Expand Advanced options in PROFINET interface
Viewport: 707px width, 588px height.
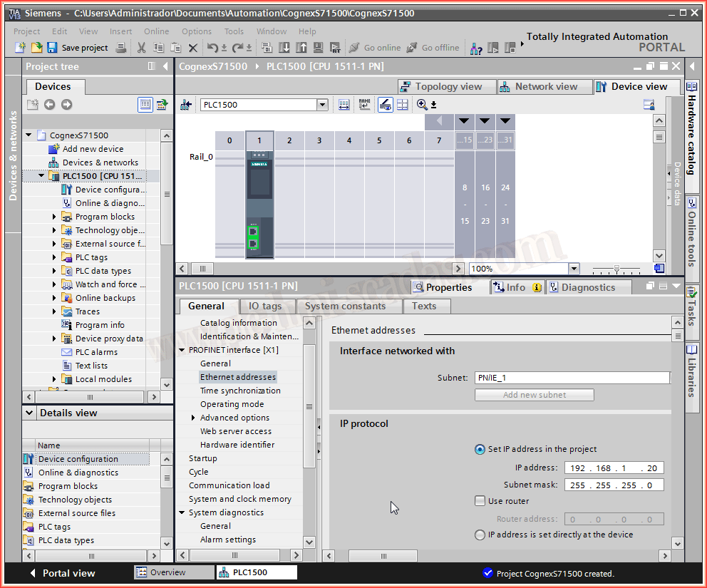click(193, 418)
